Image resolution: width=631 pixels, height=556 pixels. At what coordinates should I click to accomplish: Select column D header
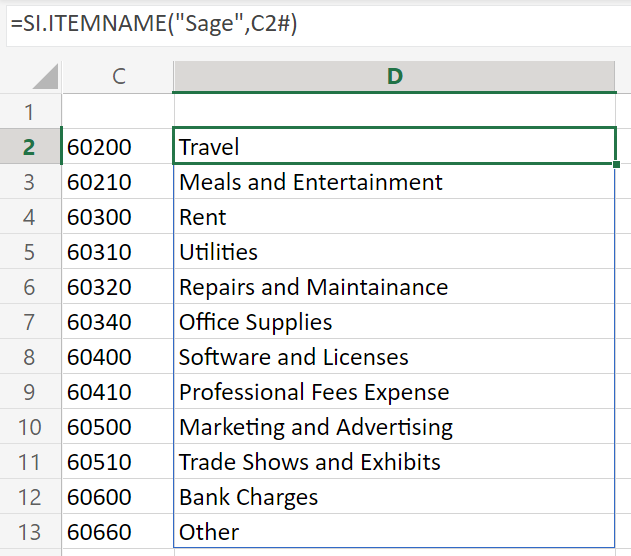point(394,76)
